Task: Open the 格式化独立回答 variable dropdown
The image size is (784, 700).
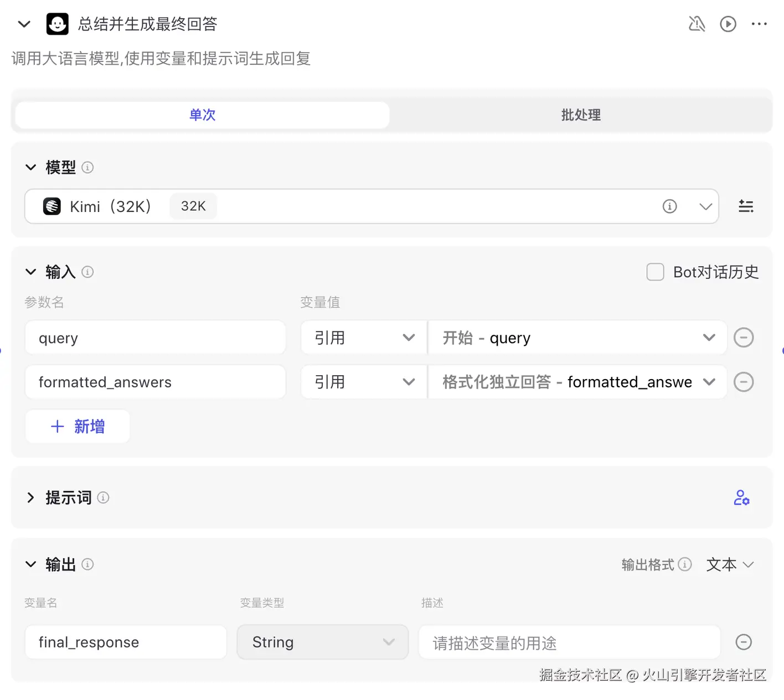Action: [x=577, y=382]
